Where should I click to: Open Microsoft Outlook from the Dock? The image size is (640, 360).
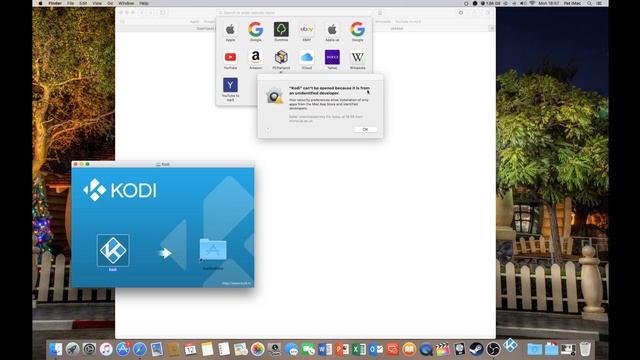376,349
